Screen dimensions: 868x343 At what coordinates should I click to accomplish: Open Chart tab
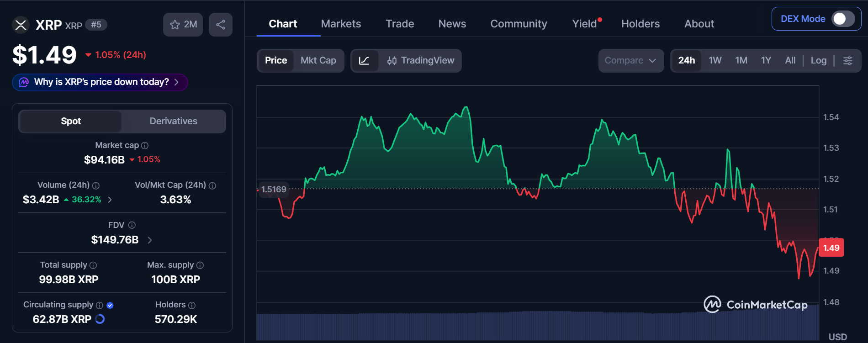click(x=283, y=24)
